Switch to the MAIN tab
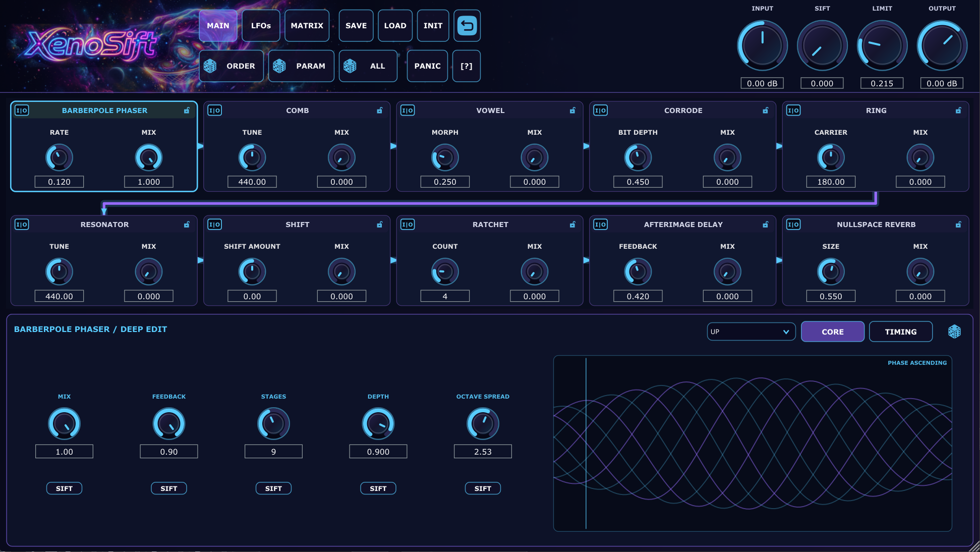This screenshot has width=980, height=552. pyautogui.click(x=218, y=26)
